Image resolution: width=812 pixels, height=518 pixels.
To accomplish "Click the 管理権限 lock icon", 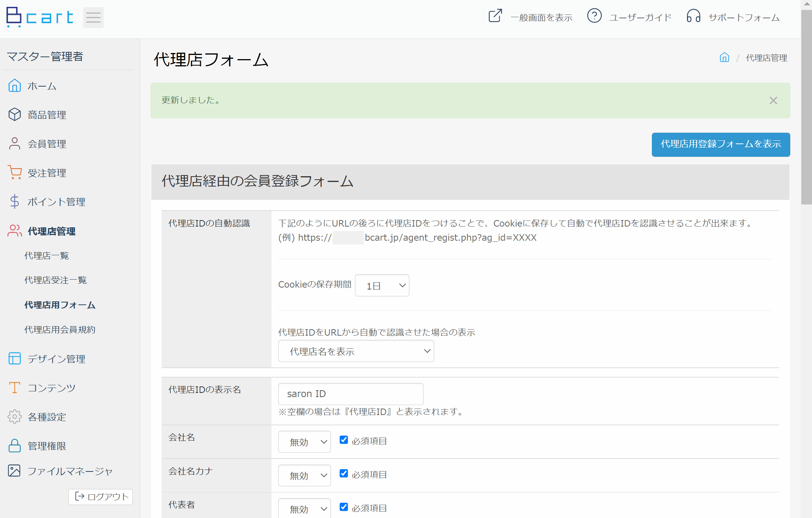I will click(x=14, y=446).
